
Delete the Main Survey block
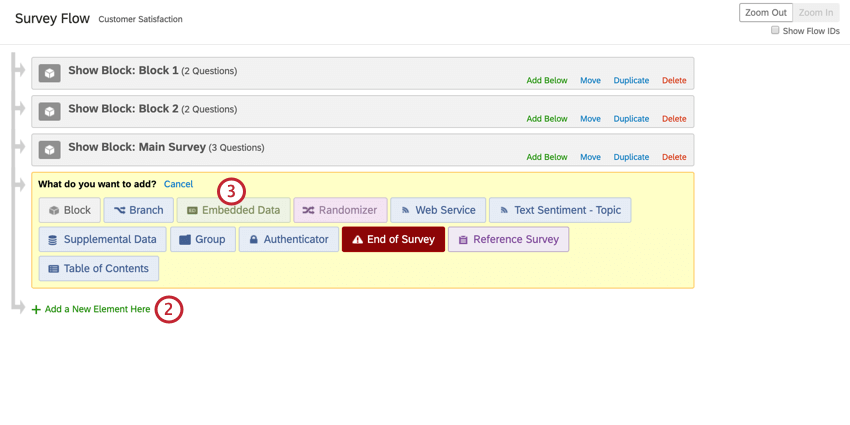click(674, 157)
